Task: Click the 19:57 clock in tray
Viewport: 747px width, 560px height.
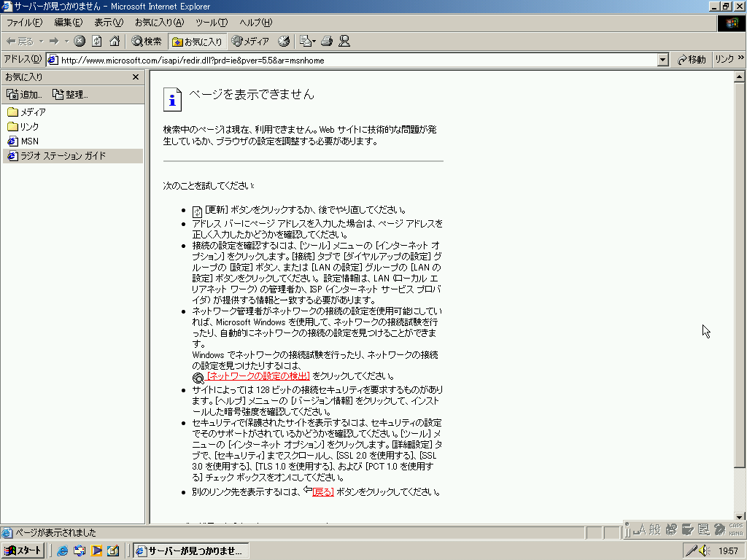Action: pyautogui.click(x=729, y=551)
